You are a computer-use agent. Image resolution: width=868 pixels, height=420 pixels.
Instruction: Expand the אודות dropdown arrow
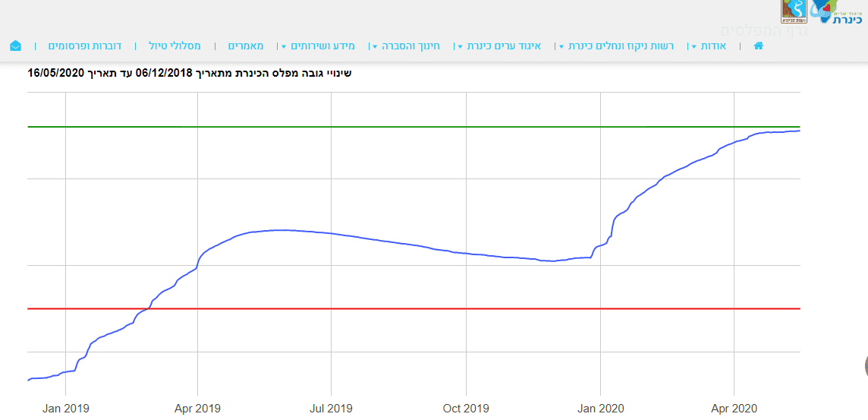(x=694, y=46)
